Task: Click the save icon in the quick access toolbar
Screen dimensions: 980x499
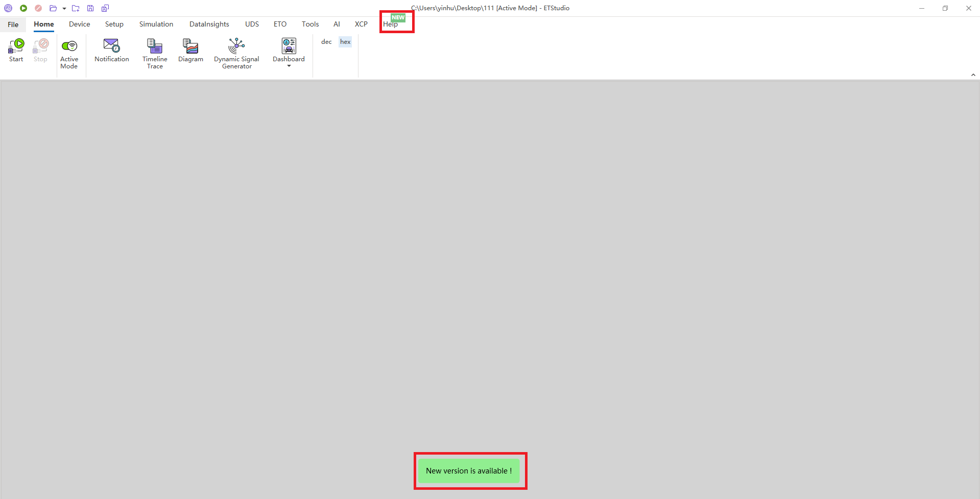Action: (90, 8)
